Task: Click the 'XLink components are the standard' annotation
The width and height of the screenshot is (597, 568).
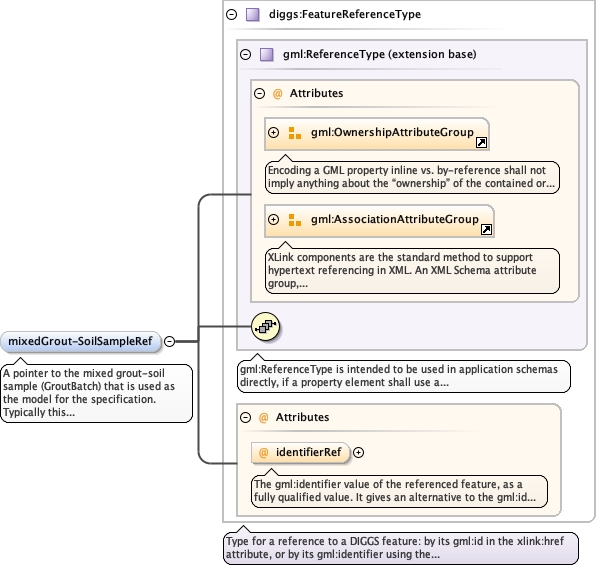Action: coord(412,271)
